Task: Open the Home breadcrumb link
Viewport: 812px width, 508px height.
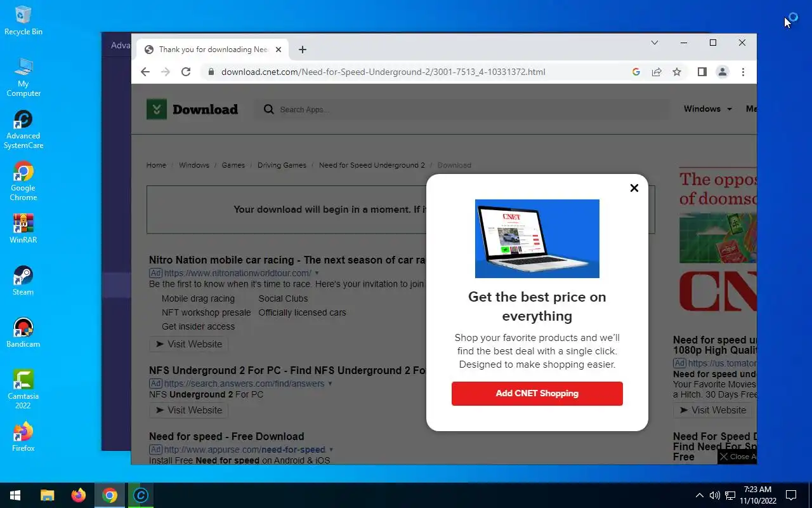Action: click(x=156, y=165)
